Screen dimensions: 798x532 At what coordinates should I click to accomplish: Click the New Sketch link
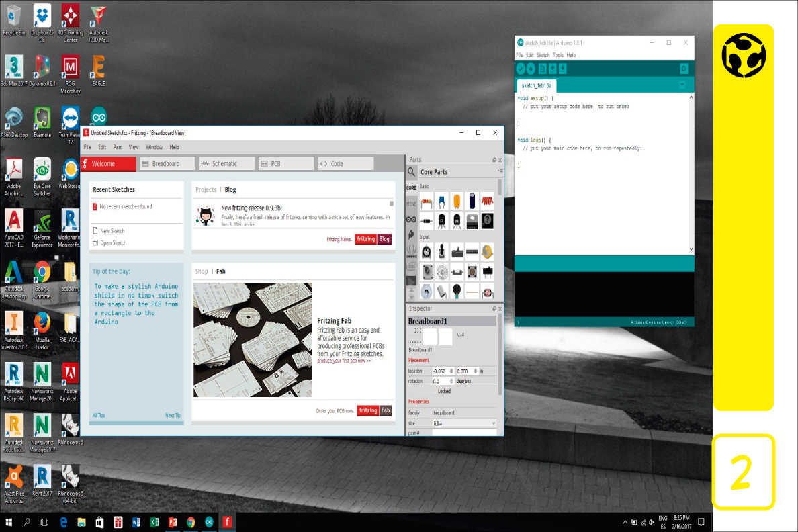112,231
